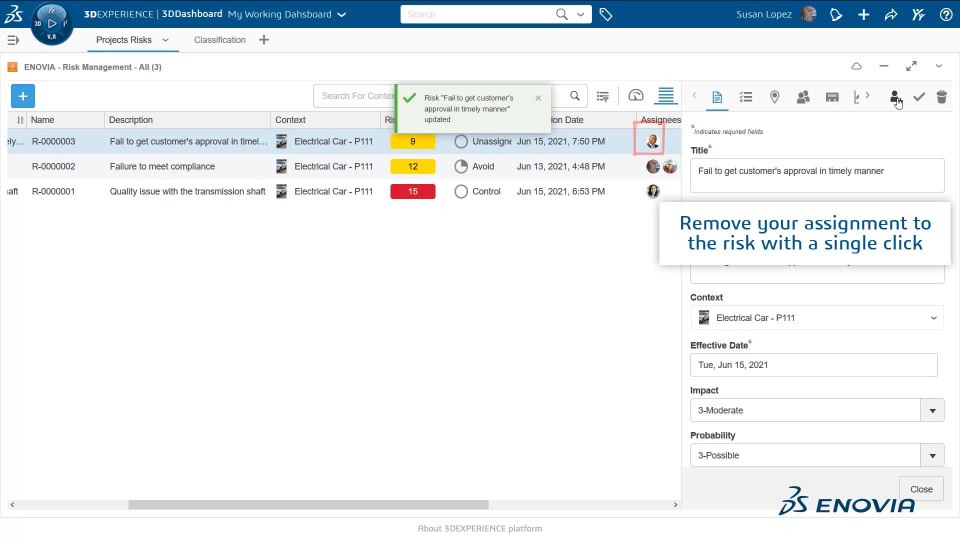960x540 pixels.
Task: Click the horizontal scrollbar of table
Action: (x=309, y=505)
